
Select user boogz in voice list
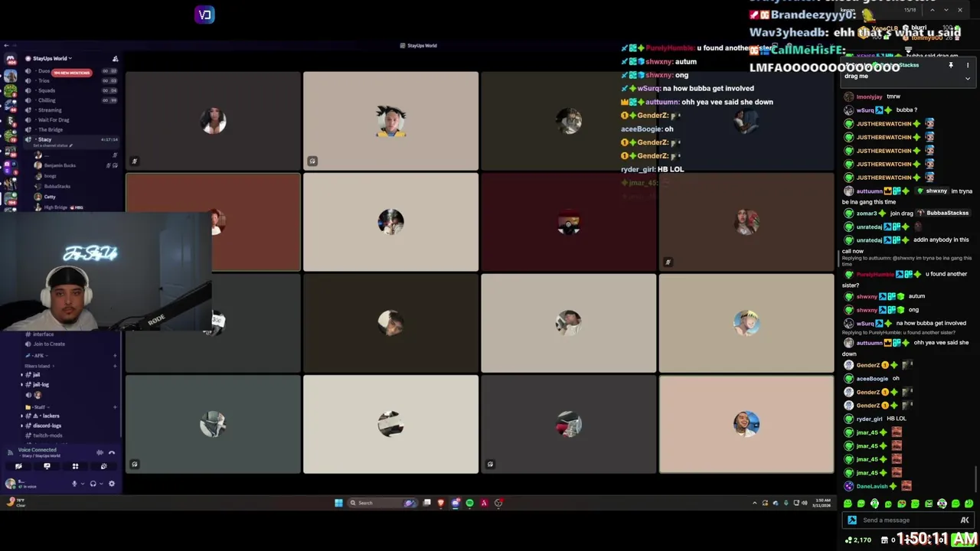(50, 176)
